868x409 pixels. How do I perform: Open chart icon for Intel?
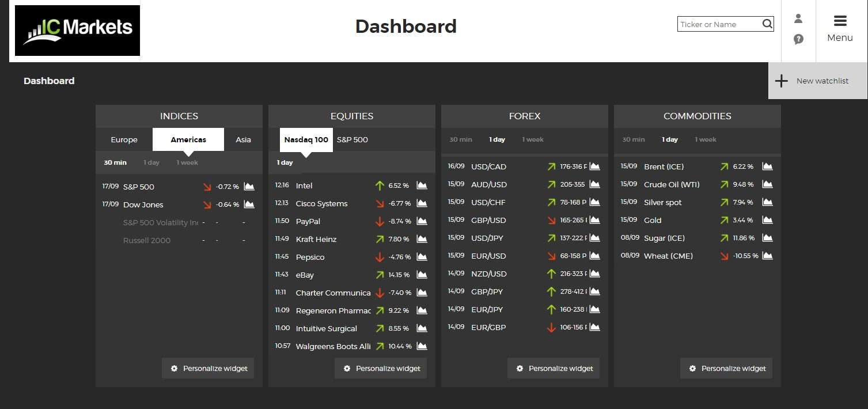(422, 185)
